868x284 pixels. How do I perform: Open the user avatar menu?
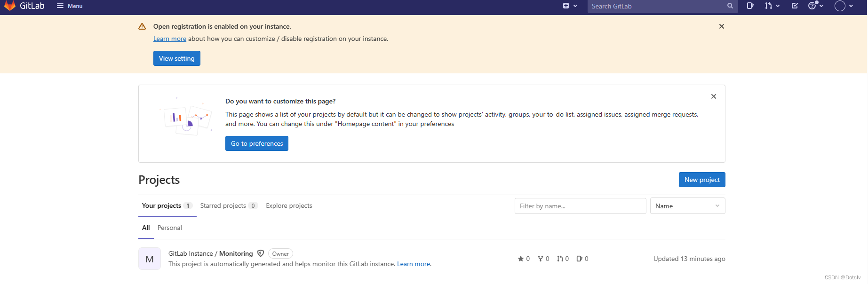tap(844, 6)
